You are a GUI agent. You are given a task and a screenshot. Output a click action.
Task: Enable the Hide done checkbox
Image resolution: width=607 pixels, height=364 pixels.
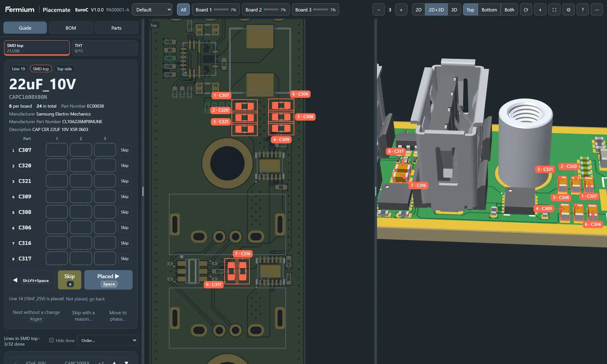point(52,340)
